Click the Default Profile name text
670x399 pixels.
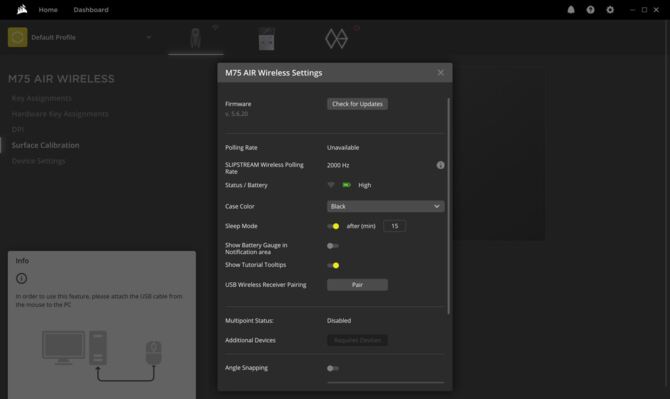click(53, 37)
